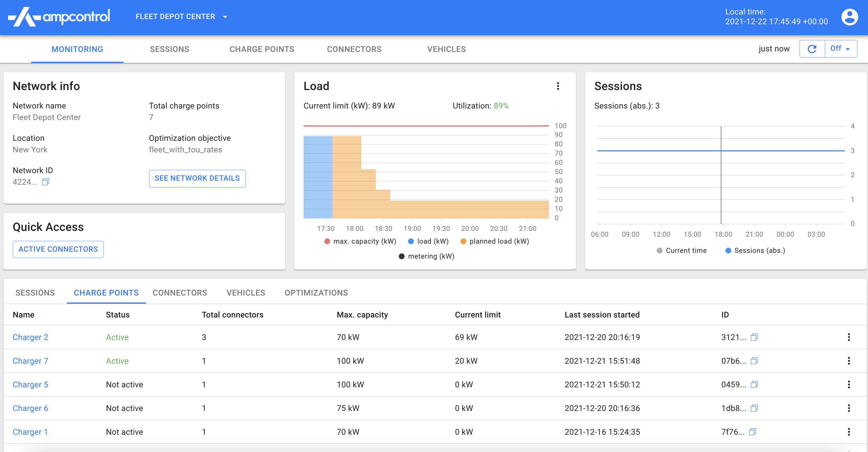Click the Active Connectors quick access button

point(58,249)
